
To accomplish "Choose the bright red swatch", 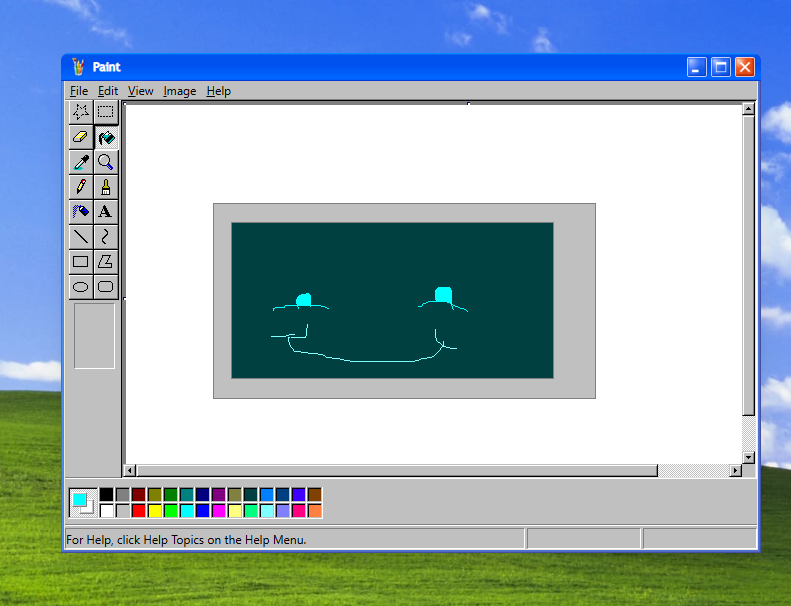I will click(x=139, y=511).
